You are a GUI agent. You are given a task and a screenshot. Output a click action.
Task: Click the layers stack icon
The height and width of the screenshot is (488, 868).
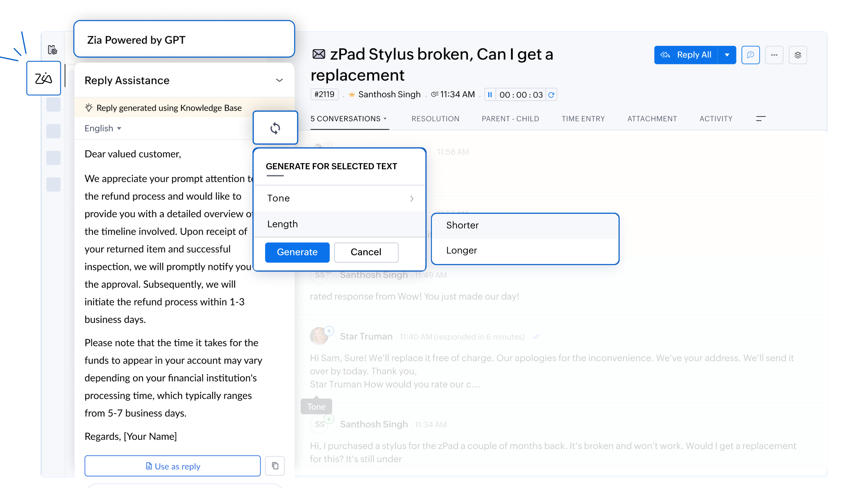tap(797, 55)
